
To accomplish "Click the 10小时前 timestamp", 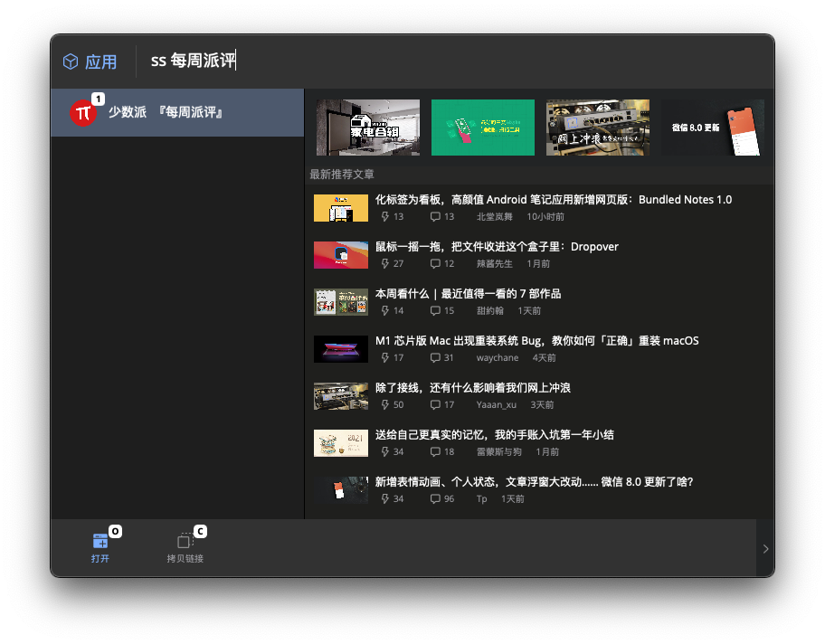I will click(x=545, y=216).
